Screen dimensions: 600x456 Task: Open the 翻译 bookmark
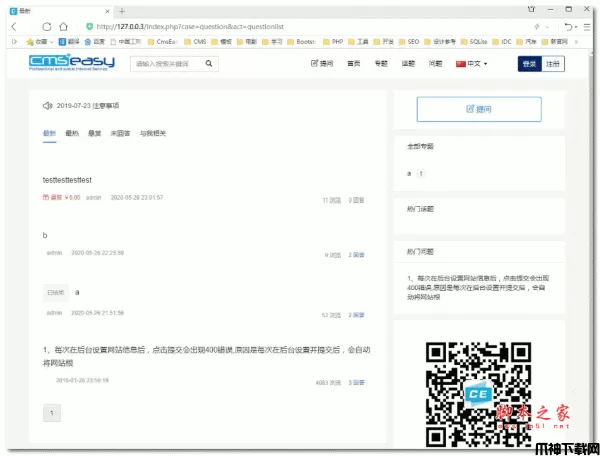tap(69, 41)
